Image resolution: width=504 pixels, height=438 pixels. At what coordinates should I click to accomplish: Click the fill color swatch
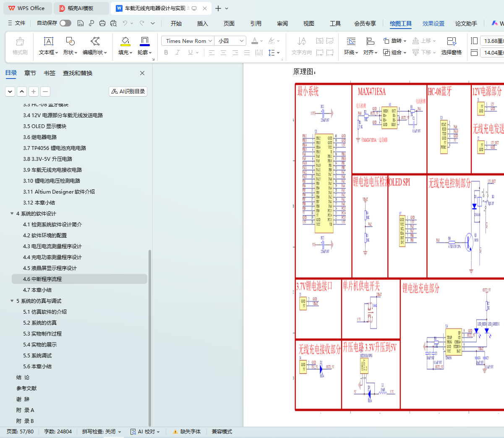point(125,41)
